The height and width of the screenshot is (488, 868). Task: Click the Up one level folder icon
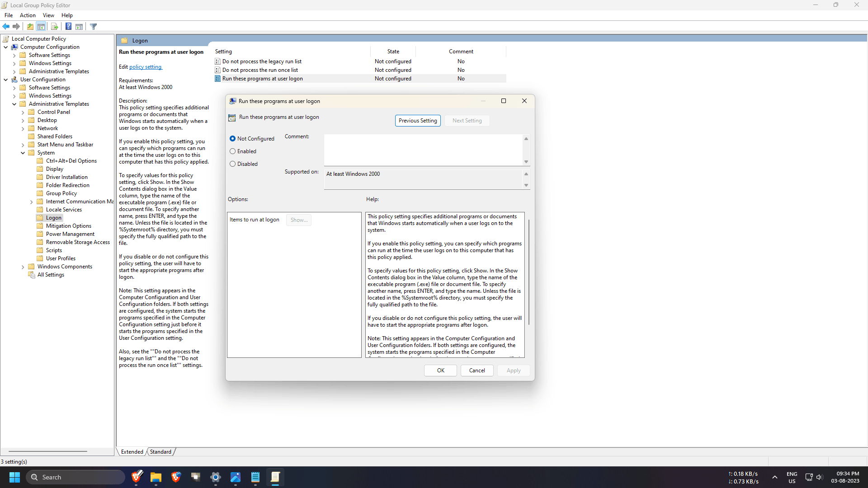point(30,27)
